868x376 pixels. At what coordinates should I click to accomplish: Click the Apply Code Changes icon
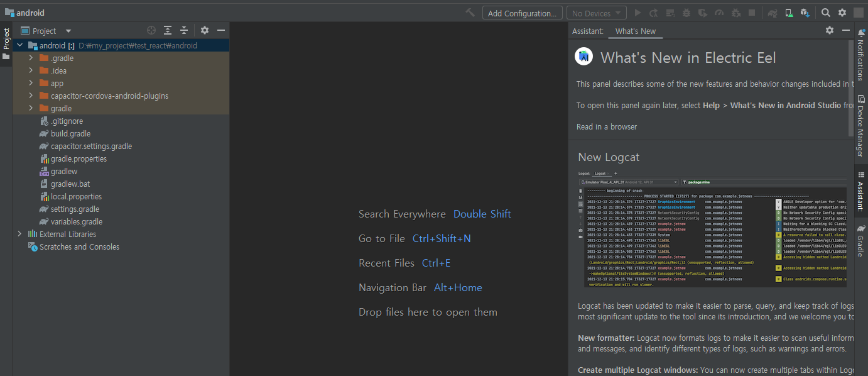pyautogui.click(x=671, y=13)
